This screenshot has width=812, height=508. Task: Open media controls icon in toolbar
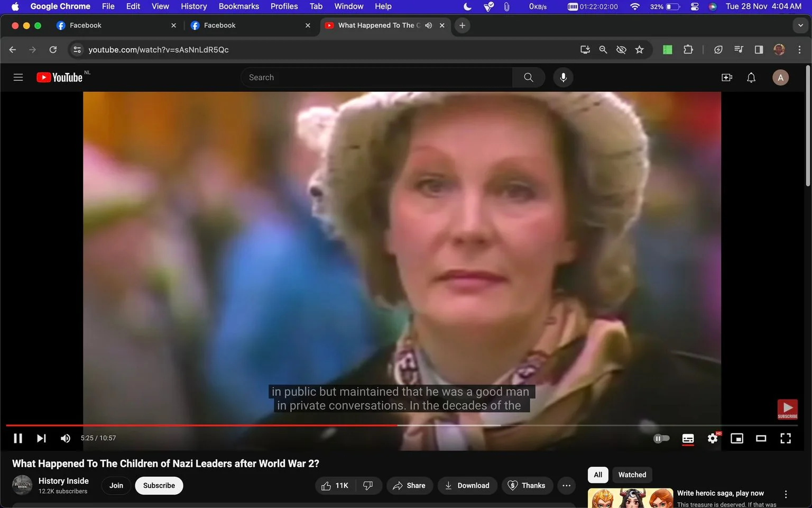[x=739, y=50]
